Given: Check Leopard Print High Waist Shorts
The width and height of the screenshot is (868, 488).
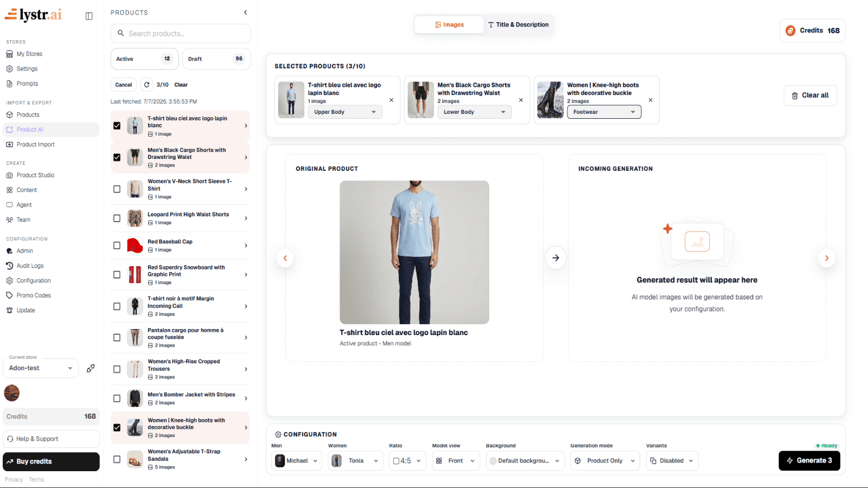Looking at the screenshot, I should [117, 219].
